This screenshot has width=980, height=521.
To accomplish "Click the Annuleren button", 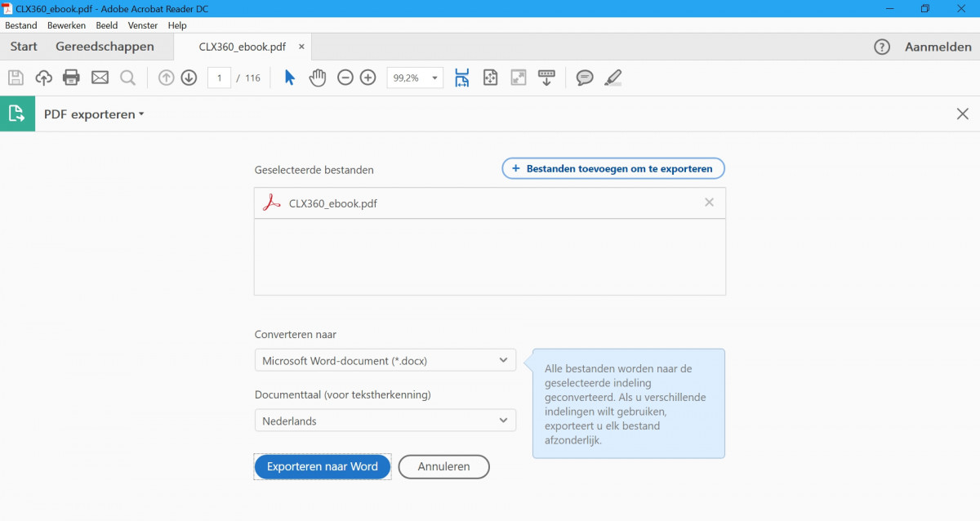I will click(444, 466).
